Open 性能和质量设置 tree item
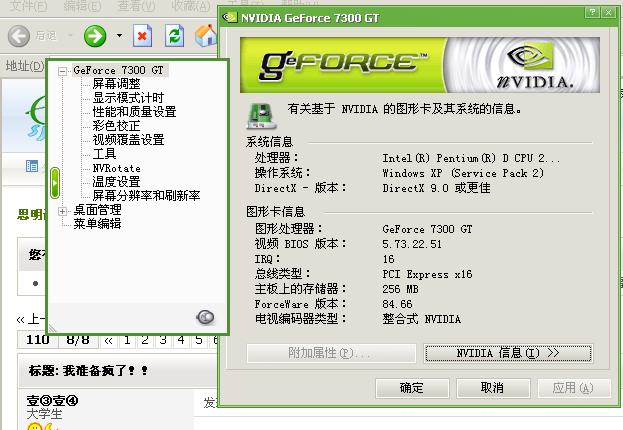The image size is (623, 430). (x=134, y=112)
